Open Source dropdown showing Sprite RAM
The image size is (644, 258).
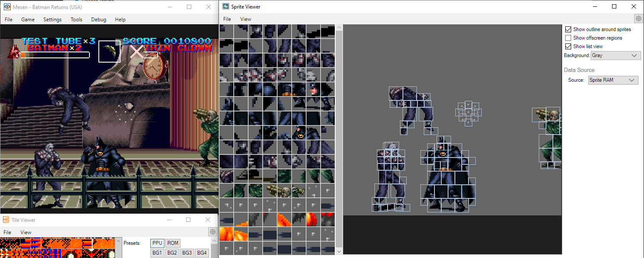point(613,80)
